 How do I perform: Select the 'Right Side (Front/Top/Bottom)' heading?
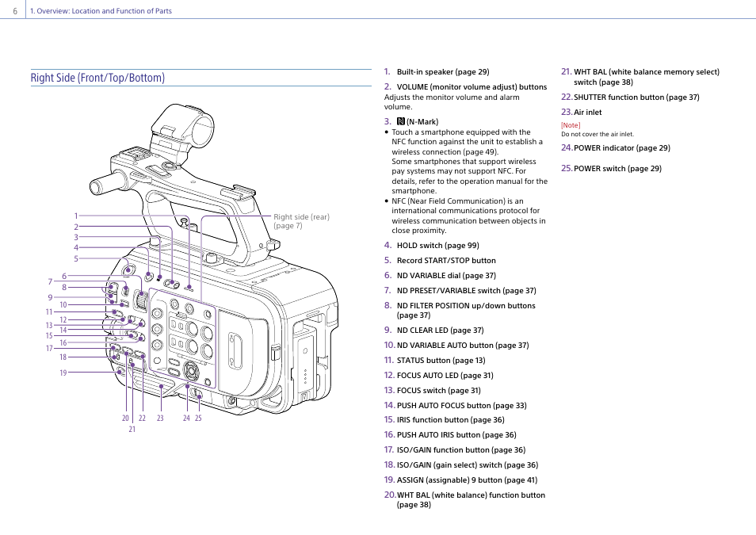tap(98, 78)
